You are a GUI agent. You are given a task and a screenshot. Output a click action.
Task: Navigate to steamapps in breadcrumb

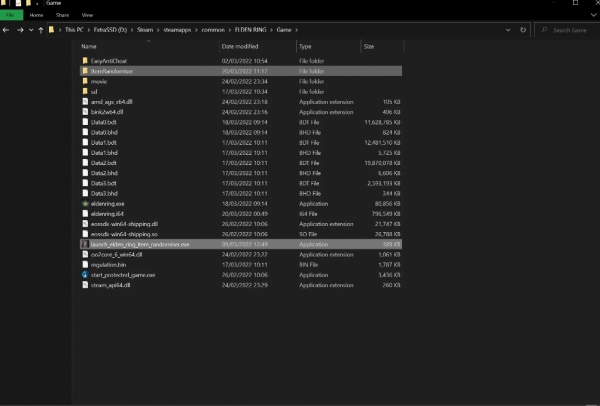[x=177, y=30]
